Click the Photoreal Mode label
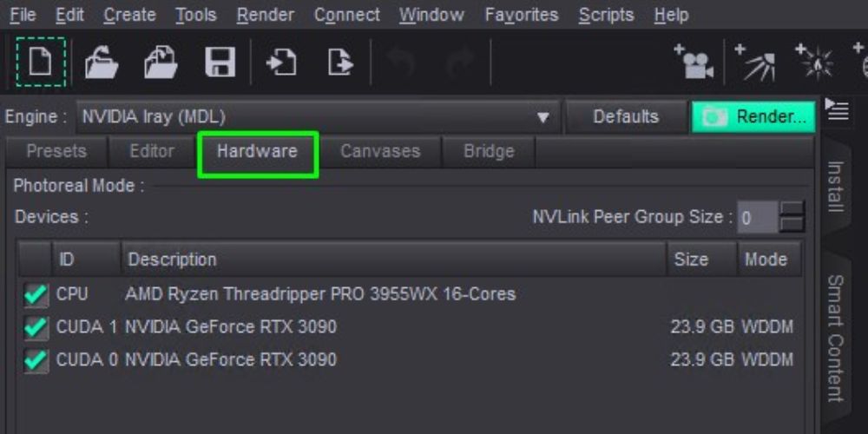The width and height of the screenshot is (868, 434). click(79, 186)
